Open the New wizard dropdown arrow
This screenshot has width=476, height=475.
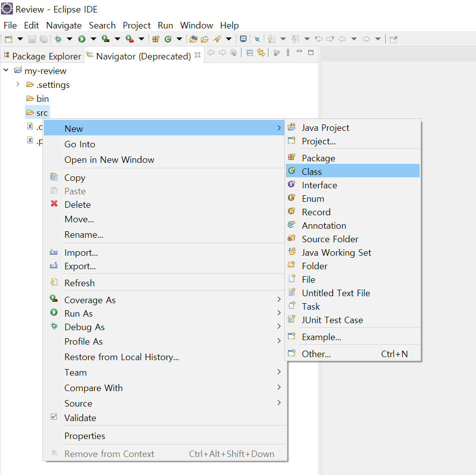20,39
